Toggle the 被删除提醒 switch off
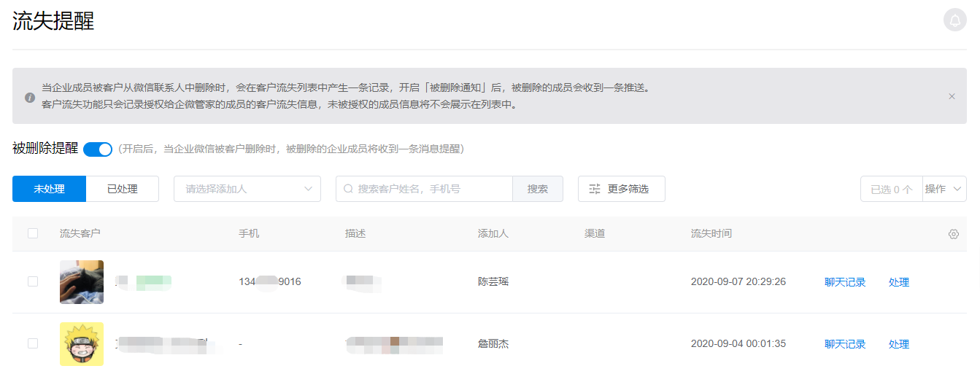Screen dimensions: 980x374 (x=98, y=149)
